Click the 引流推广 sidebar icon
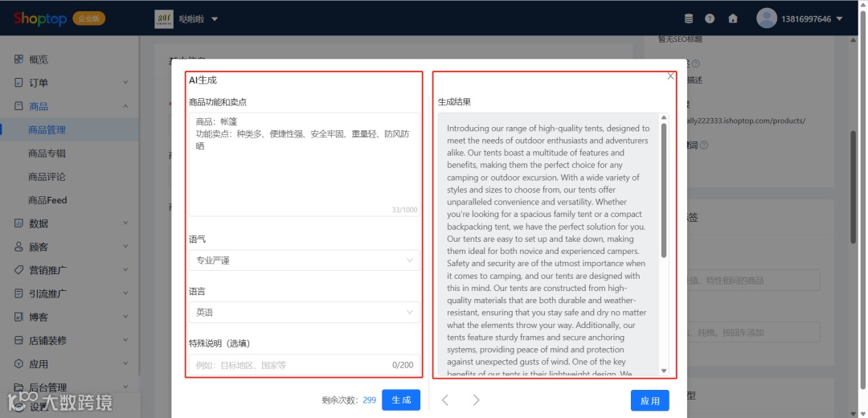 pos(18,293)
